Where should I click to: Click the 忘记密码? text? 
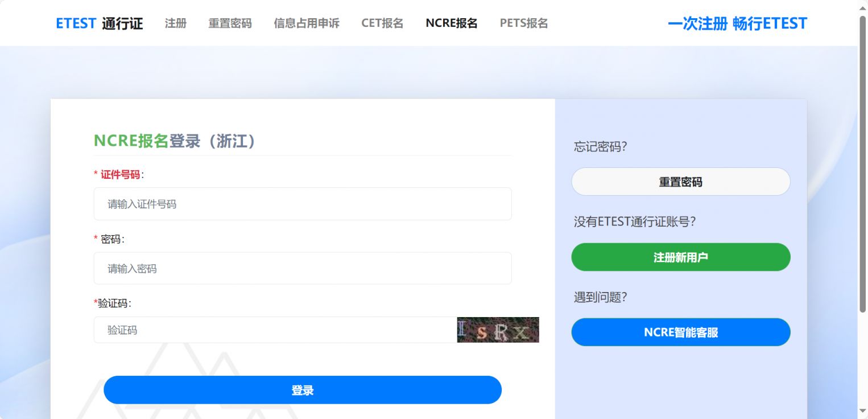[600, 146]
